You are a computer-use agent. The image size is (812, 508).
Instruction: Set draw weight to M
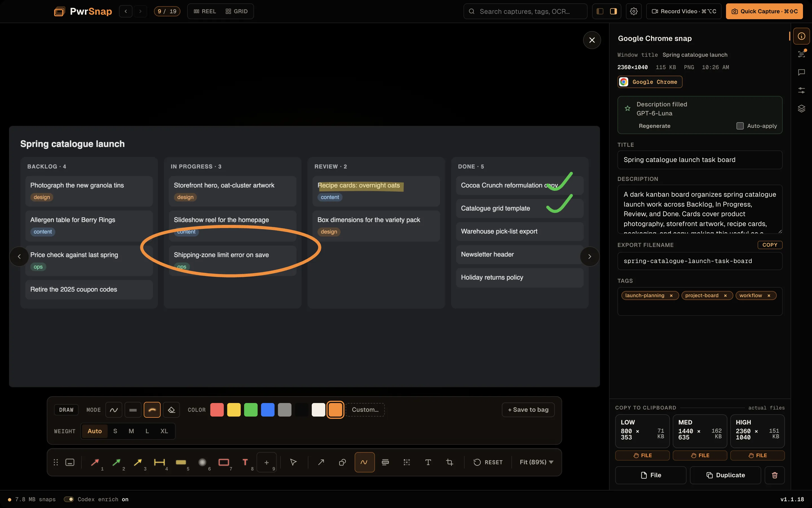(131, 431)
